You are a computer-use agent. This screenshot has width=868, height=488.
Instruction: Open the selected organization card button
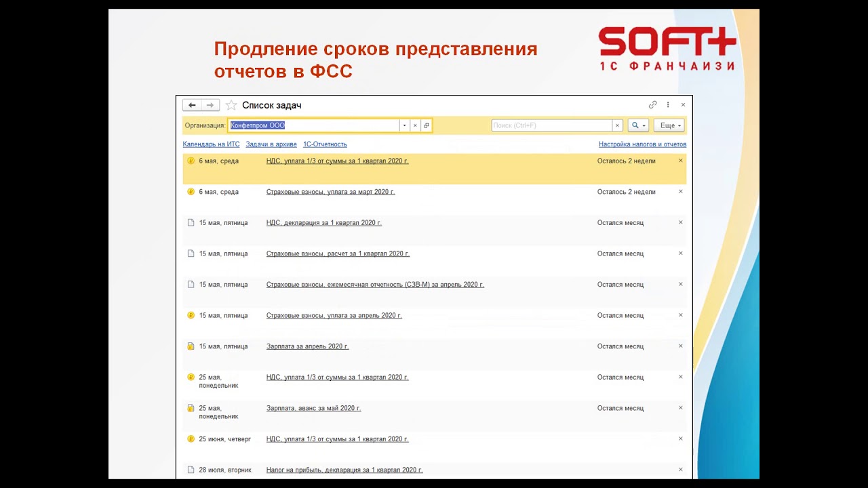pos(426,125)
